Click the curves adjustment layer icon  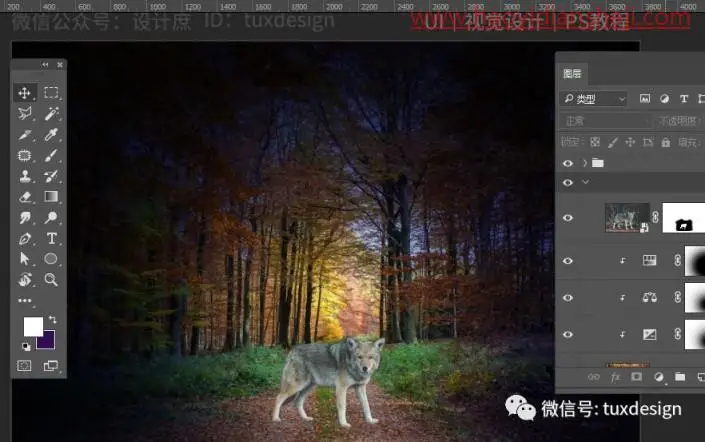(650, 334)
